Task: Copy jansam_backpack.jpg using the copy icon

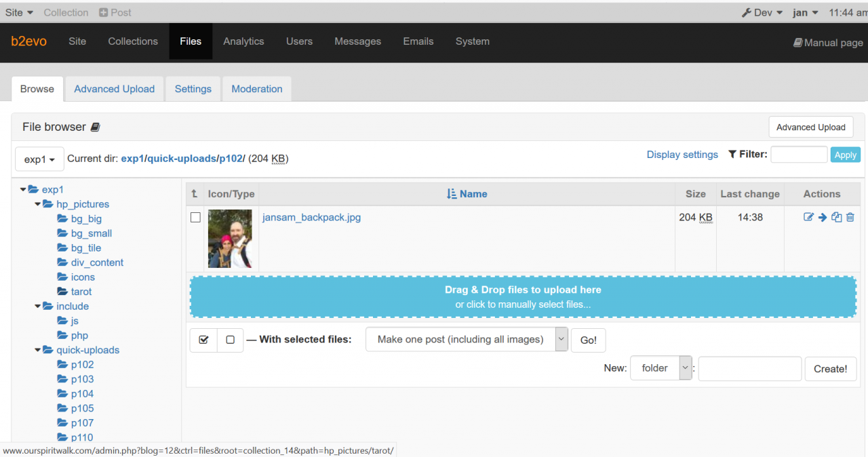Action: point(837,217)
